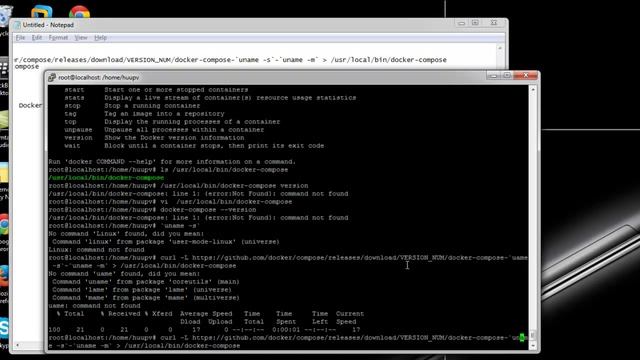Maximize the PuTTY terminal window

coord(507,76)
